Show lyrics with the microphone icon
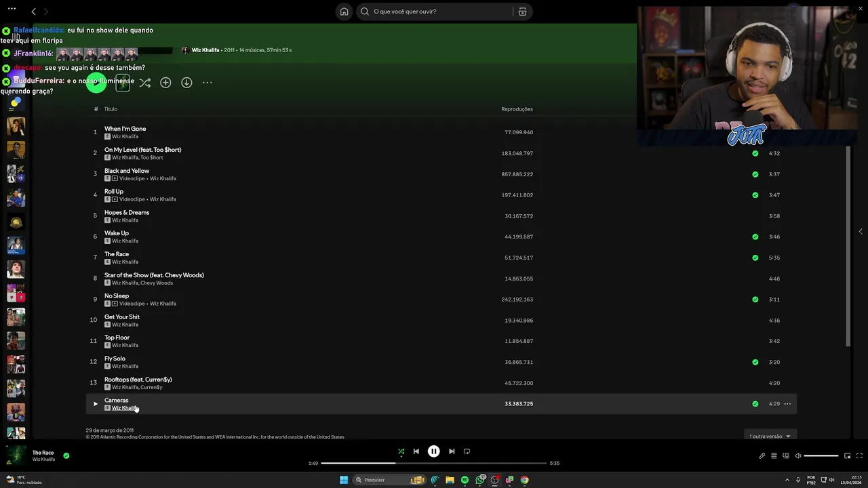Viewport: 868px width, 488px height. 762,456
